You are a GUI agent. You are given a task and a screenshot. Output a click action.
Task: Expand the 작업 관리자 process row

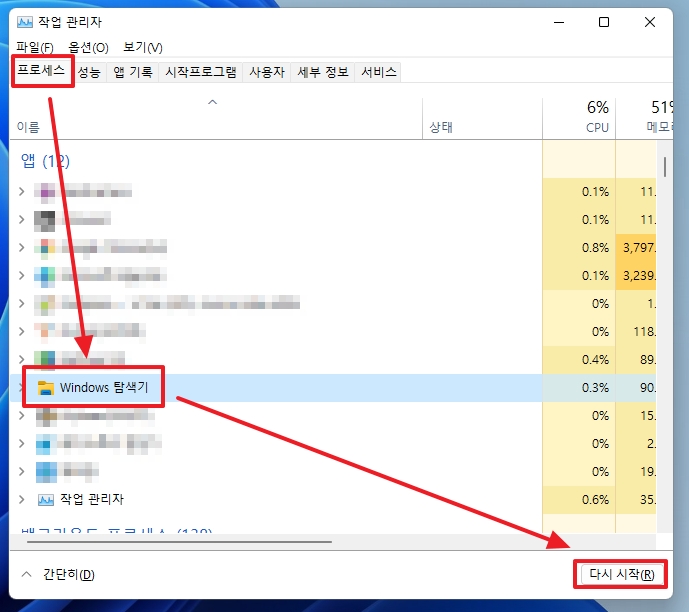(x=22, y=500)
